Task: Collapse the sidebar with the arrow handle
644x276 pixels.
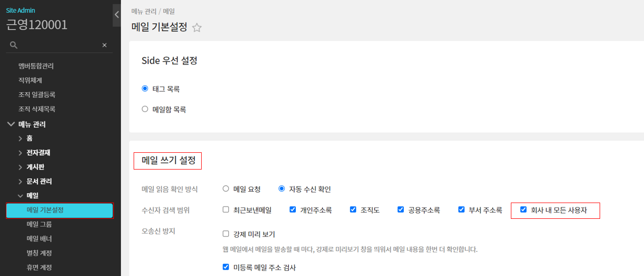Action: (x=116, y=15)
